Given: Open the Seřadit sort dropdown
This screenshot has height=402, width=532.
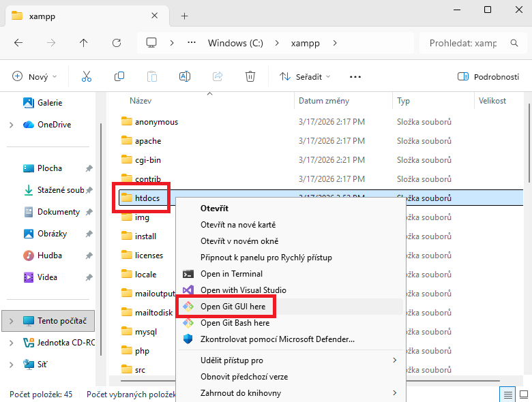Looking at the screenshot, I should click(306, 76).
